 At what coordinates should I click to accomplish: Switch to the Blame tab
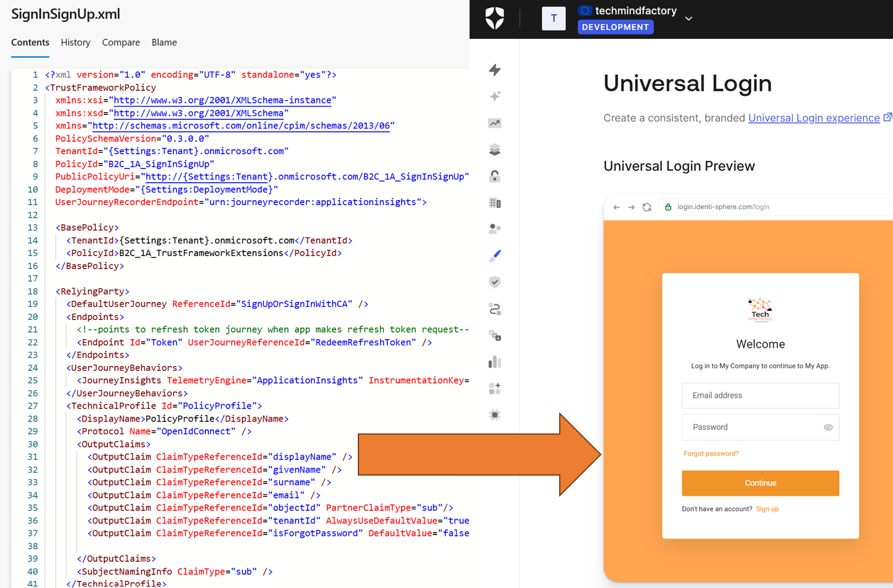164,43
